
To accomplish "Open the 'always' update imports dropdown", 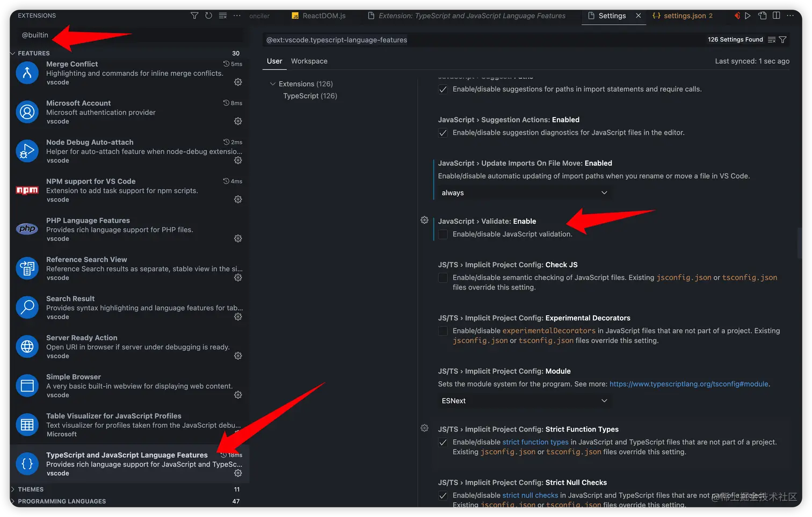I will click(x=524, y=193).
